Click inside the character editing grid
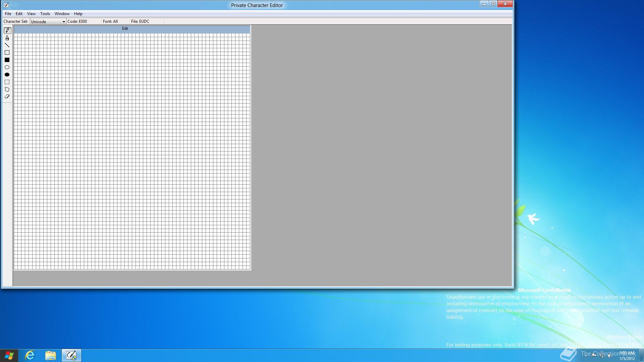The image size is (644, 362). [132, 151]
